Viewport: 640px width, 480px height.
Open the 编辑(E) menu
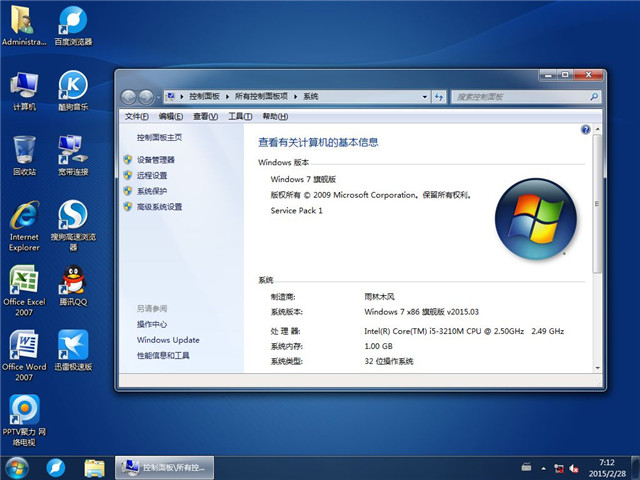[171, 117]
